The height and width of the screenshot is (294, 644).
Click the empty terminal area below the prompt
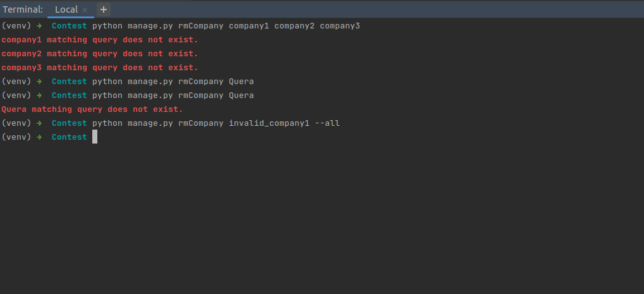322,217
